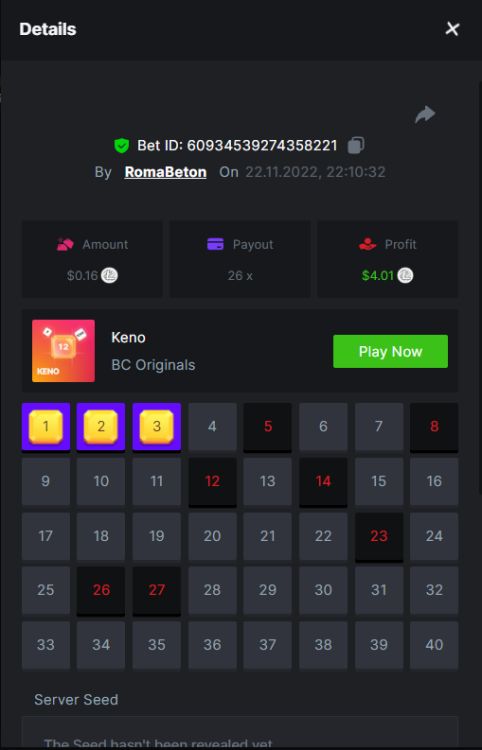This screenshot has height=750, width=482.
Task: Select gold gem tile number 2
Action: [x=101, y=427]
